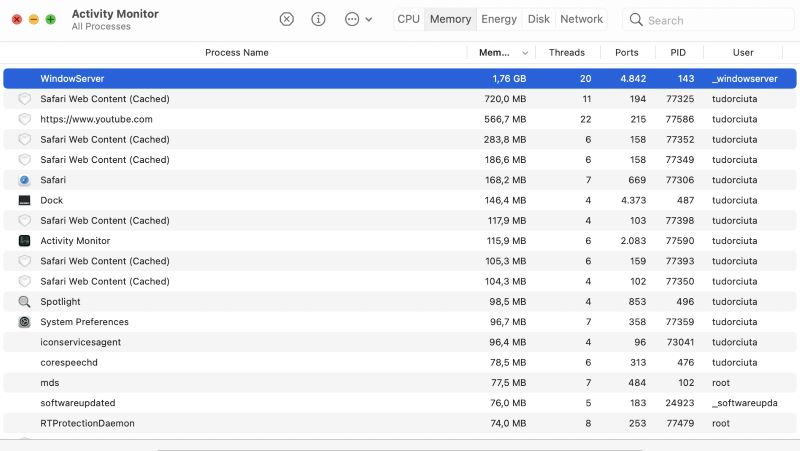Click the Activity Monitor window title
Screen dimensions: 800x451
(x=115, y=14)
